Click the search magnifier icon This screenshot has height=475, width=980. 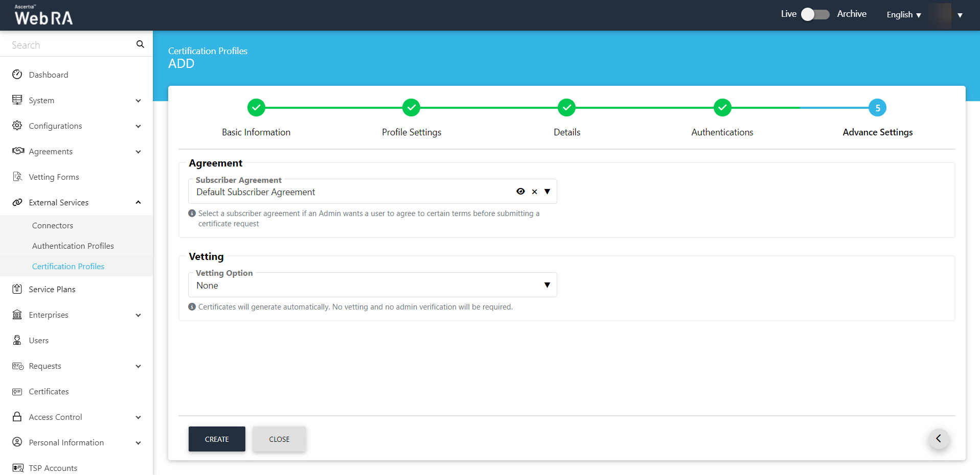point(140,44)
